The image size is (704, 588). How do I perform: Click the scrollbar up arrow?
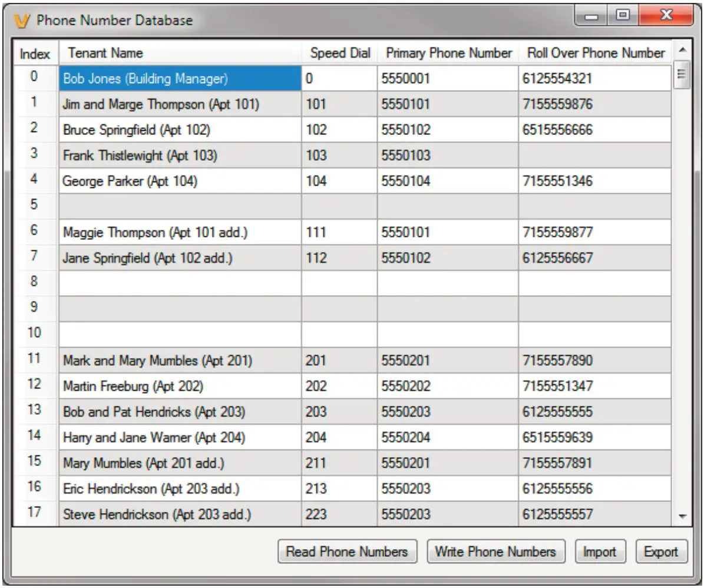[682, 50]
